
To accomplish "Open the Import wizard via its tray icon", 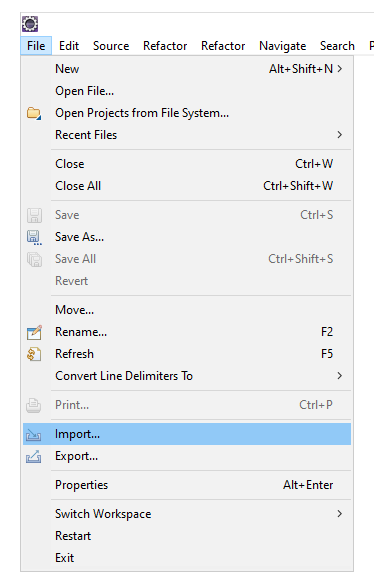I will 34,435.
